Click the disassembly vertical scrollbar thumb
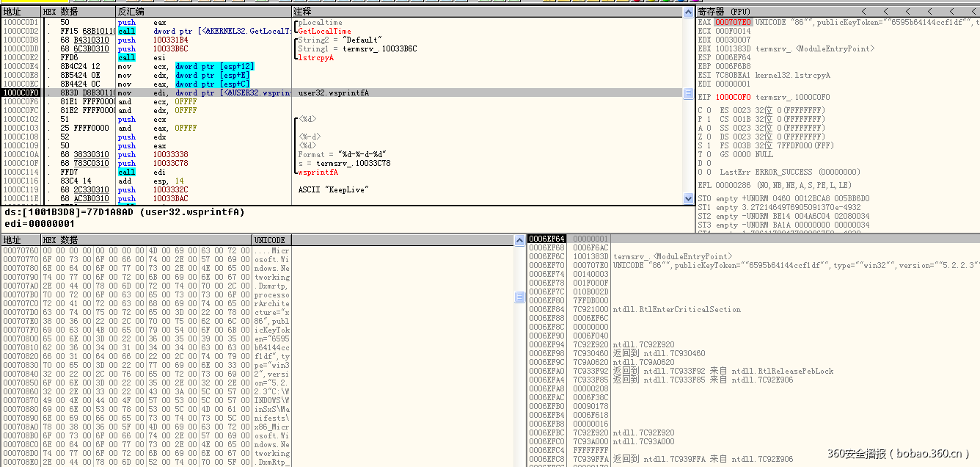Viewport: 980px width, 467px height. point(688,94)
